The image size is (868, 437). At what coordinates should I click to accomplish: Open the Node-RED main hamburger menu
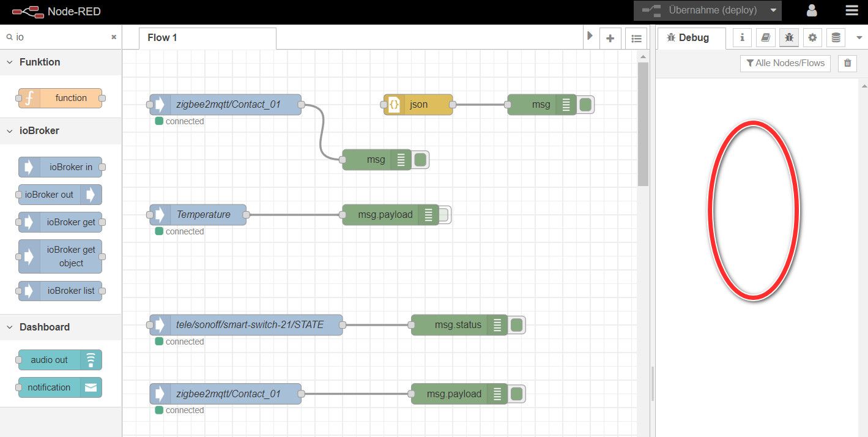(x=851, y=10)
